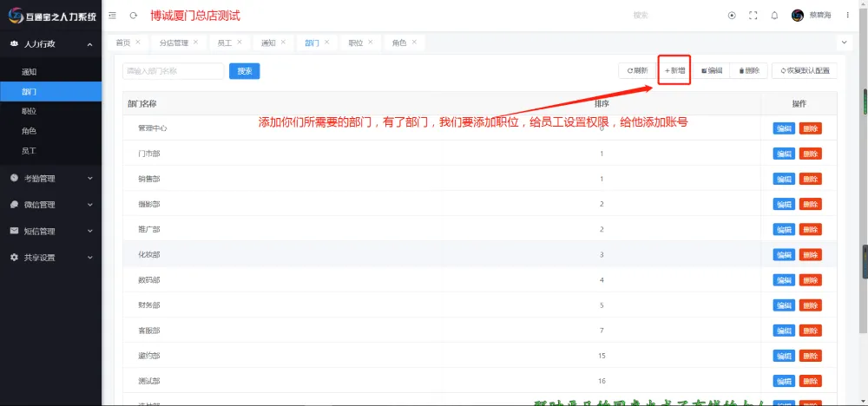Click the blue 搜索 button
The height and width of the screenshot is (406, 868).
244,71
